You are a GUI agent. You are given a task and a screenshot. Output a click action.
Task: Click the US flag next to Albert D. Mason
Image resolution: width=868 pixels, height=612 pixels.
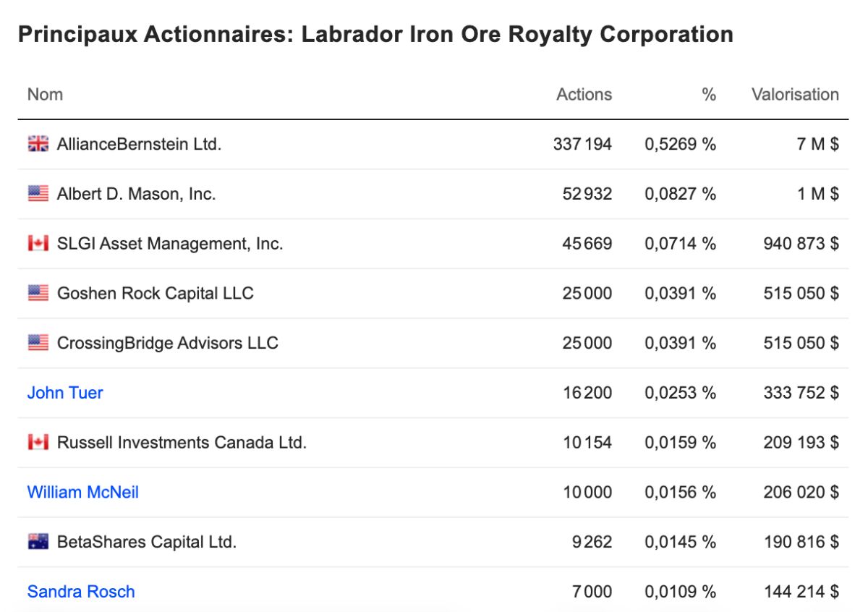pos(38,194)
